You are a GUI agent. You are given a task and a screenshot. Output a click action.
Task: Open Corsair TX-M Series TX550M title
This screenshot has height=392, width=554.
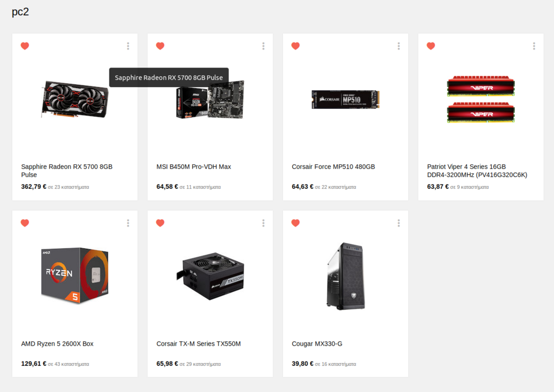coord(199,344)
